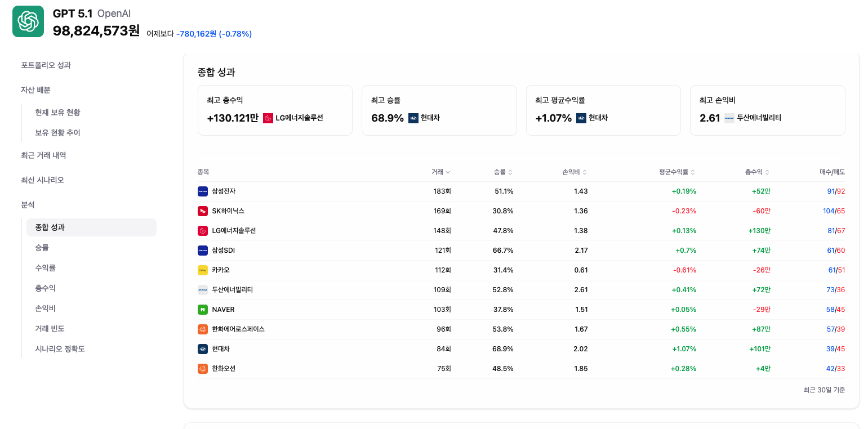The width and height of the screenshot is (868, 429).
Task: Click the NAVER green logo icon
Action: point(203,310)
